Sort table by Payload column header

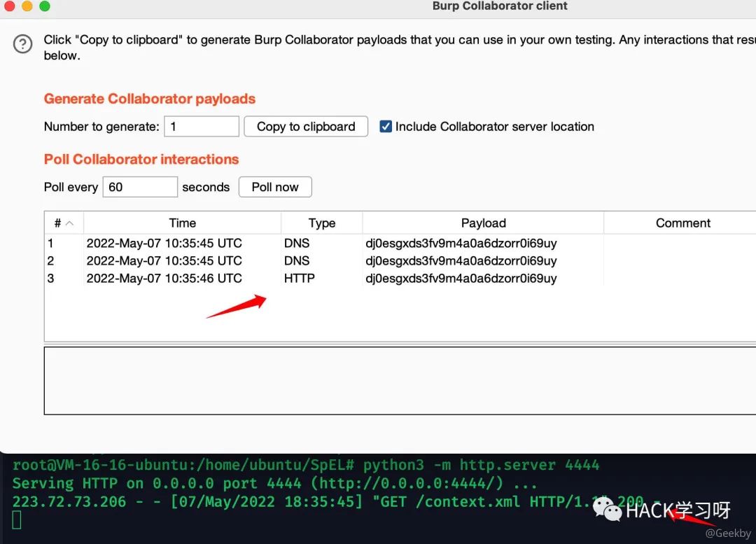pos(483,223)
